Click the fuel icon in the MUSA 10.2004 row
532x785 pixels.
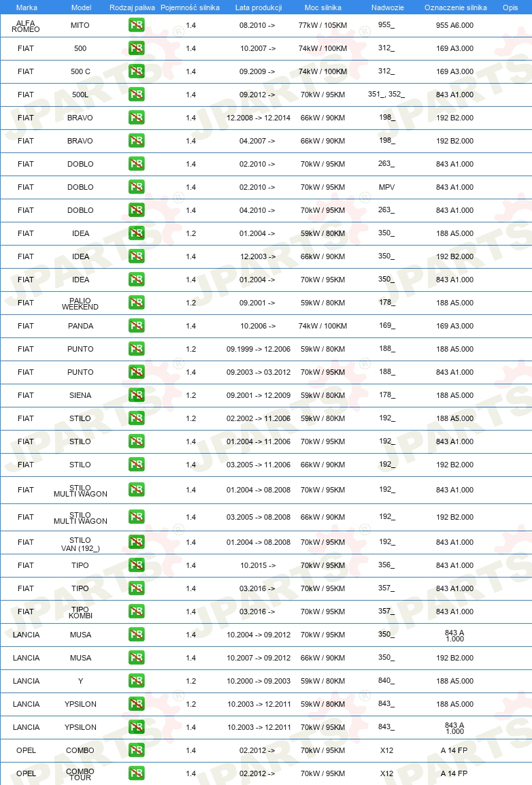[136, 634]
